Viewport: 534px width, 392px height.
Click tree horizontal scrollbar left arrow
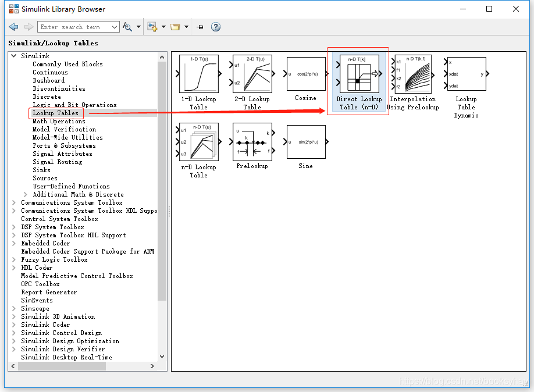pyautogui.click(x=13, y=366)
